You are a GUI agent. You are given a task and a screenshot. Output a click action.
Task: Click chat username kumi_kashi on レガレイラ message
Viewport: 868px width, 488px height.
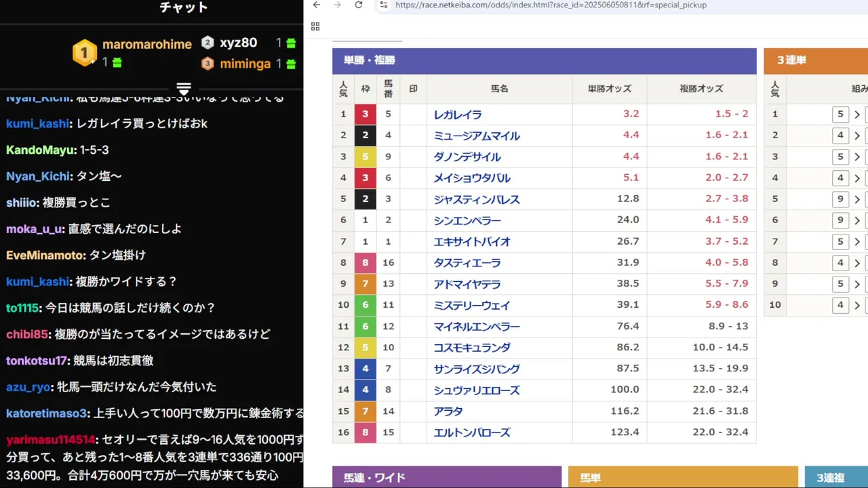click(x=38, y=123)
